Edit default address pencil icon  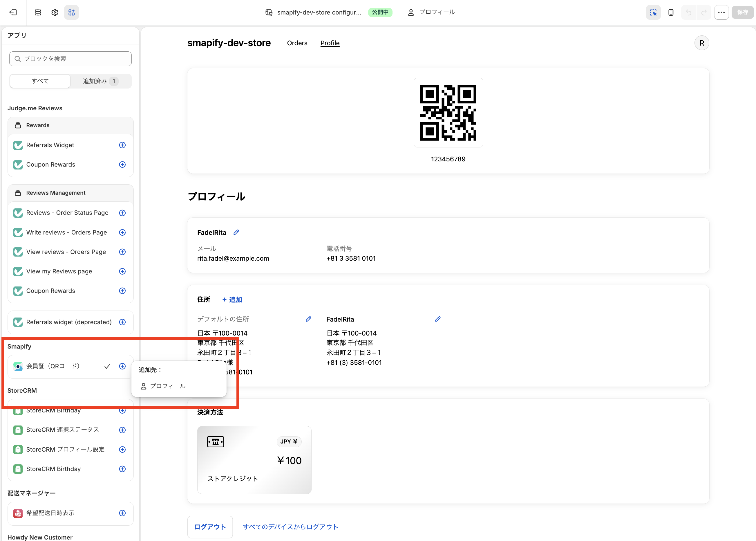[x=309, y=319]
